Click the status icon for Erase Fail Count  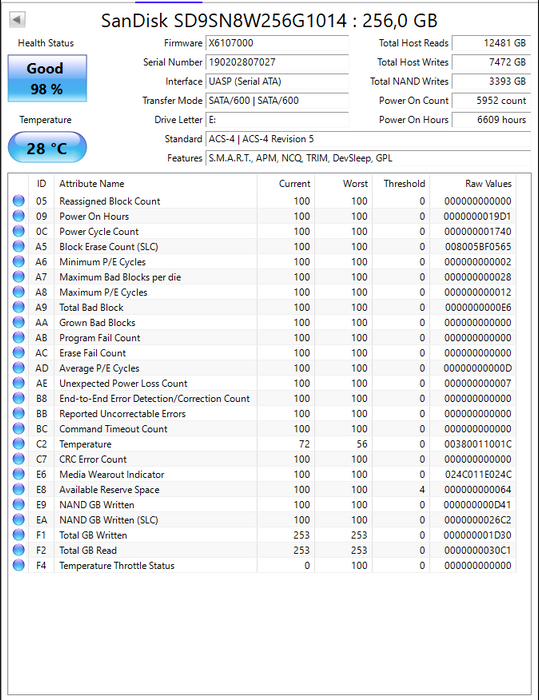click(19, 353)
